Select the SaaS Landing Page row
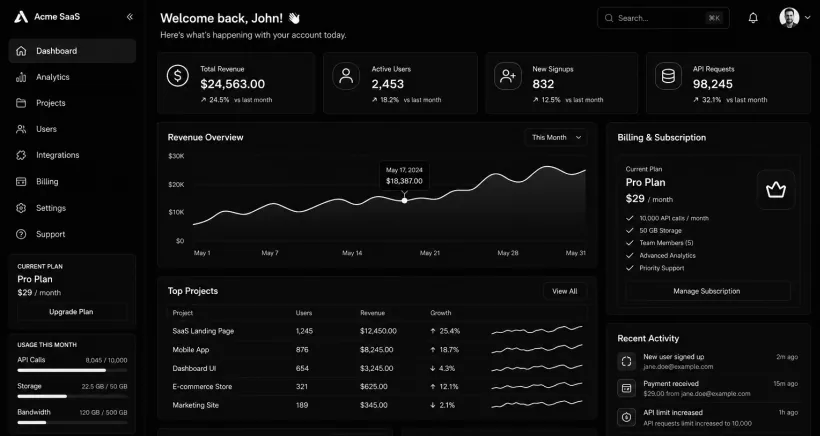The image size is (820, 436). [377, 331]
